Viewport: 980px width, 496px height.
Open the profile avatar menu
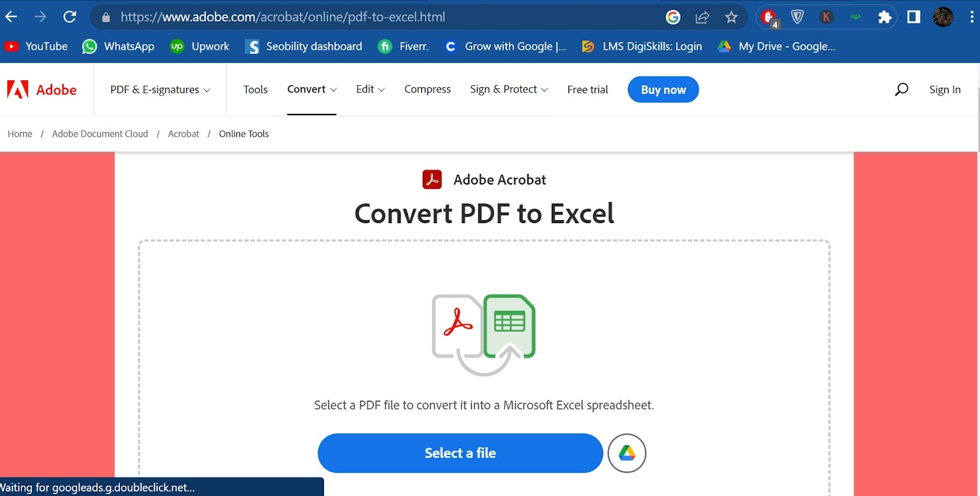point(943,17)
